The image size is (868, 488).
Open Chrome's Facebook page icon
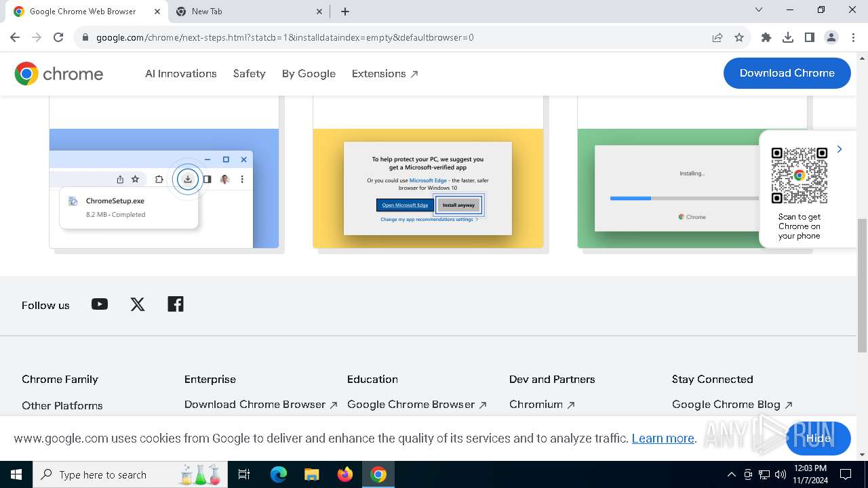[176, 304]
